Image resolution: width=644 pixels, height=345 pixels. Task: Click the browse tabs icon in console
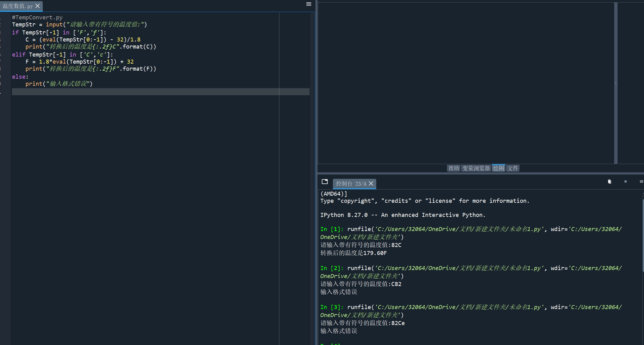325,182
